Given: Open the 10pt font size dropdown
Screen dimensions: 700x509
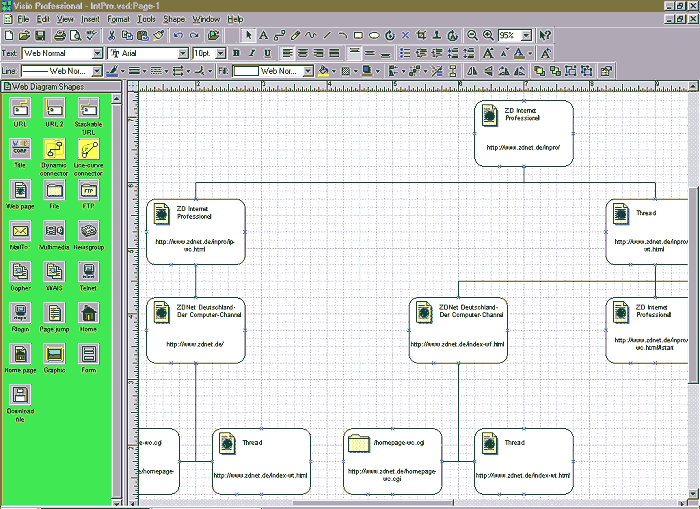Looking at the screenshot, I should coord(221,54).
